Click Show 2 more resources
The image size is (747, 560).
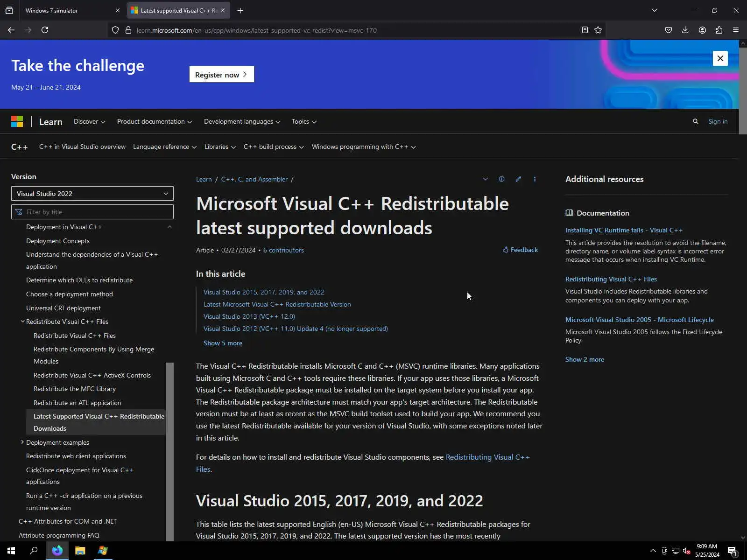click(x=585, y=359)
